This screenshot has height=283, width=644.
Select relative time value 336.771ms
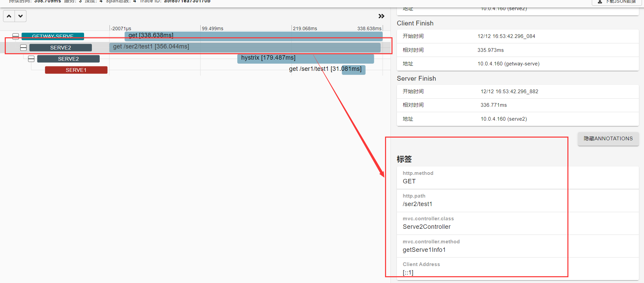click(x=494, y=105)
